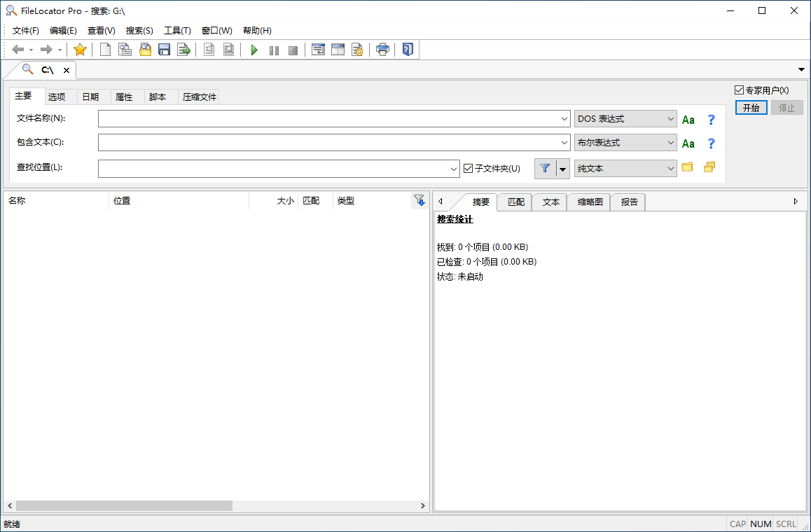Open a saved search via folder icon

(x=145, y=50)
